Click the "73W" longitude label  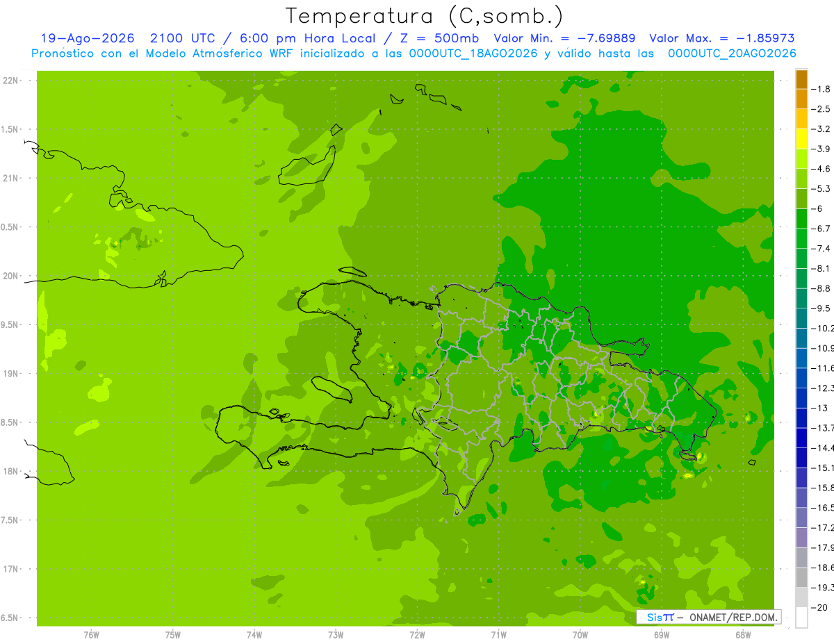(336, 635)
